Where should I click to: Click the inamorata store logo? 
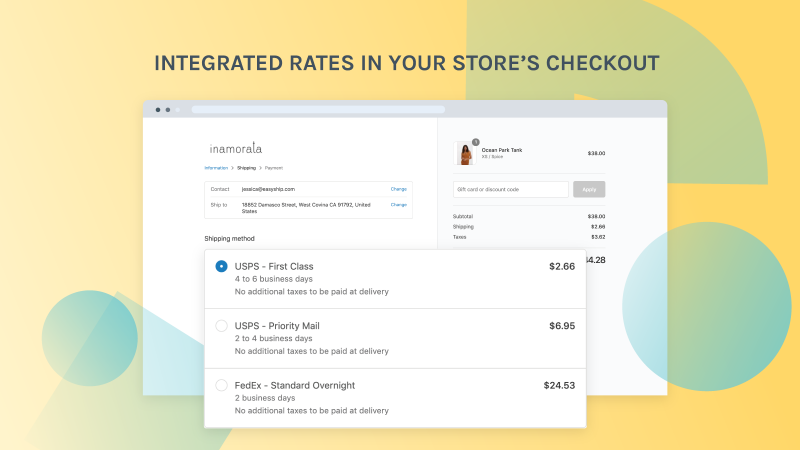point(236,148)
